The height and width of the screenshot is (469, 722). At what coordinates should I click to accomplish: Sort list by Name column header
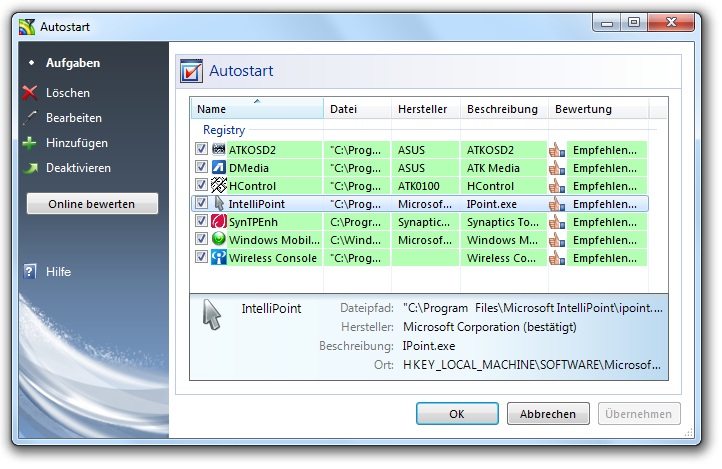[257, 109]
